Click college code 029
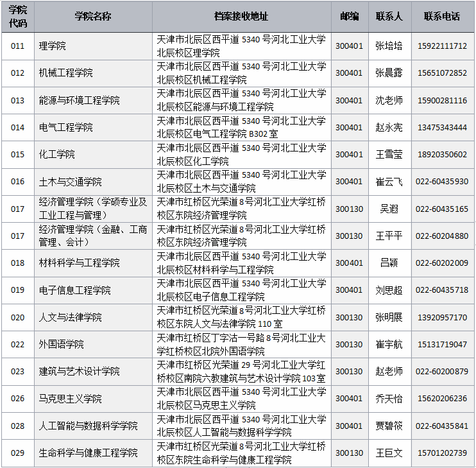The width and height of the screenshot is (476, 468). click(x=17, y=453)
